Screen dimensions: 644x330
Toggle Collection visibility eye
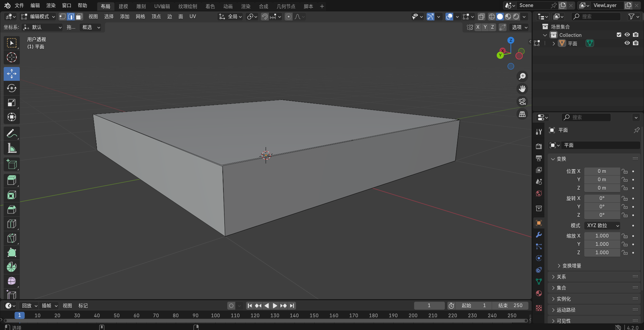pyautogui.click(x=627, y=35)
